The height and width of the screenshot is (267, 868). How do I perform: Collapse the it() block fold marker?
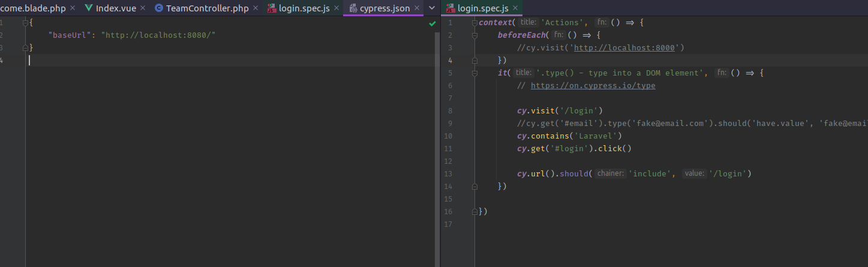pyautogui.click(x=475, y=73)
